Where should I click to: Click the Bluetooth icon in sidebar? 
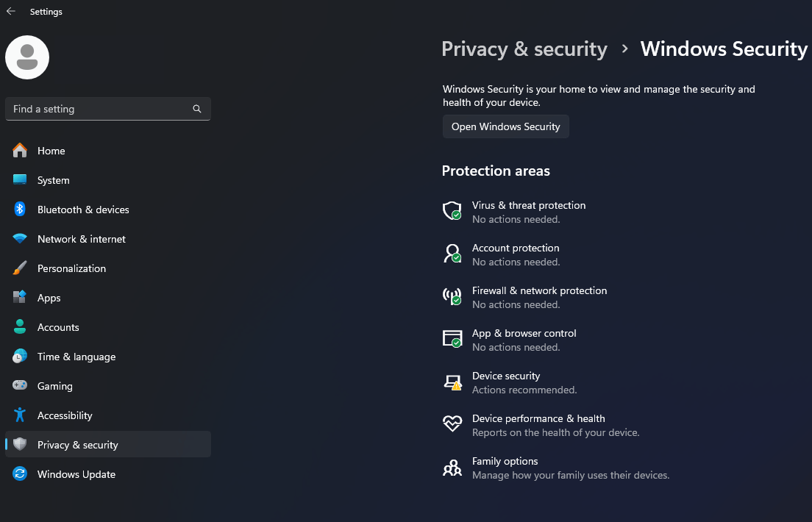pos(20,210)
